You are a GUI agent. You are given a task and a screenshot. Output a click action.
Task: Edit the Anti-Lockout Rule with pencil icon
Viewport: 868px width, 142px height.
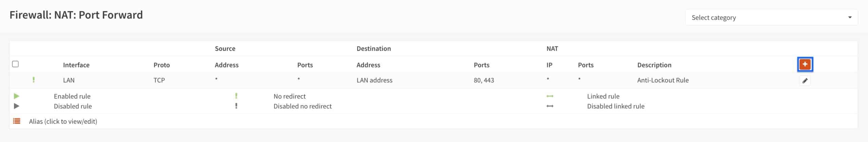[x=805, y=81]
